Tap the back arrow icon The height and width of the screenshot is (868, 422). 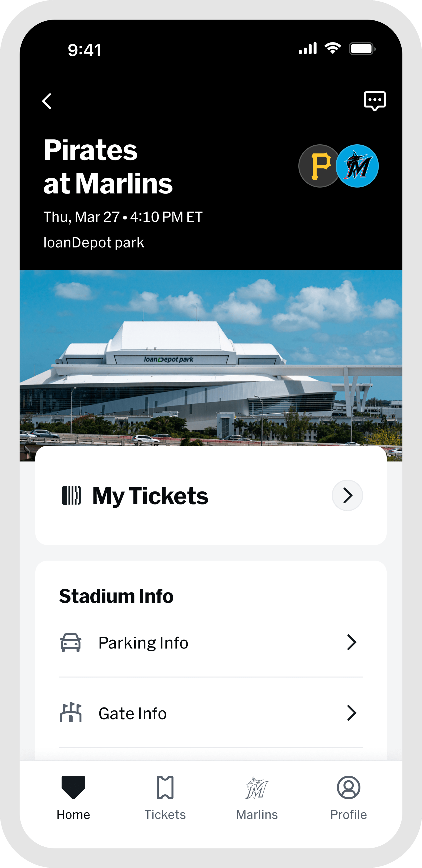47,101
